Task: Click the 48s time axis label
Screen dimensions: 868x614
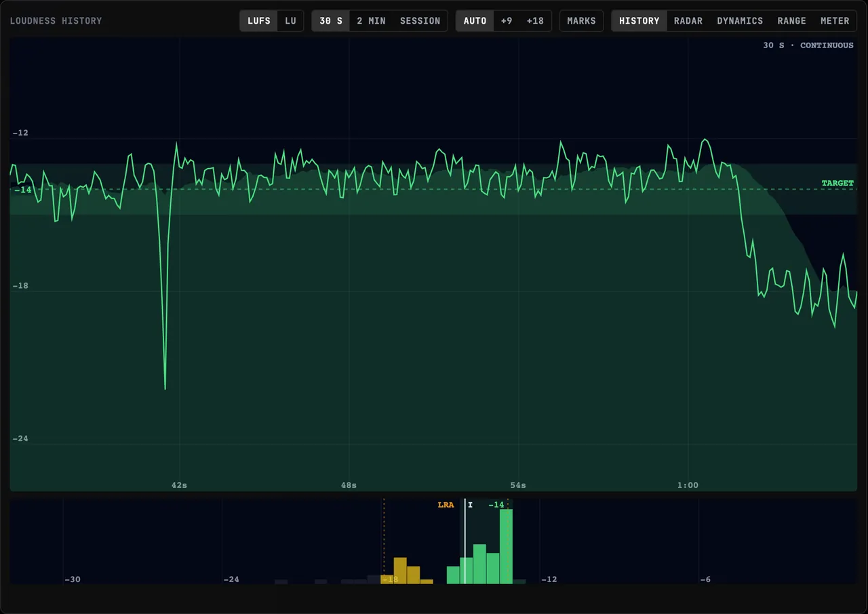Action: pos(349,485)
